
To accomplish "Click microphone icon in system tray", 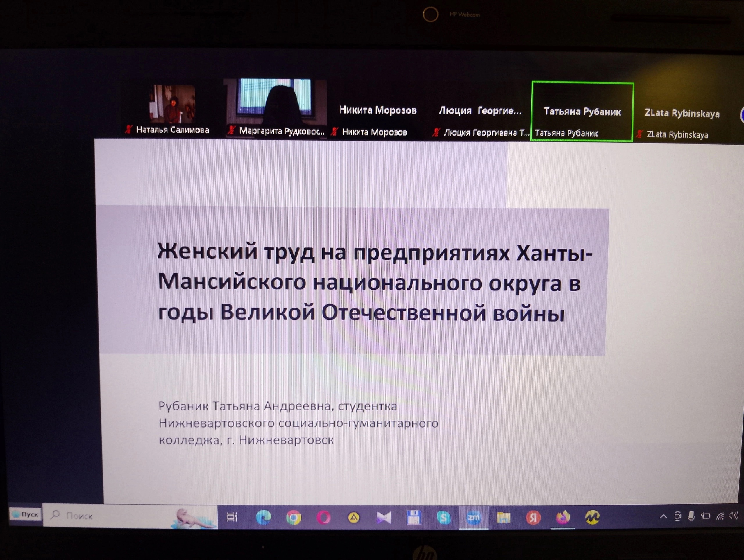I will tap(691, 516).
